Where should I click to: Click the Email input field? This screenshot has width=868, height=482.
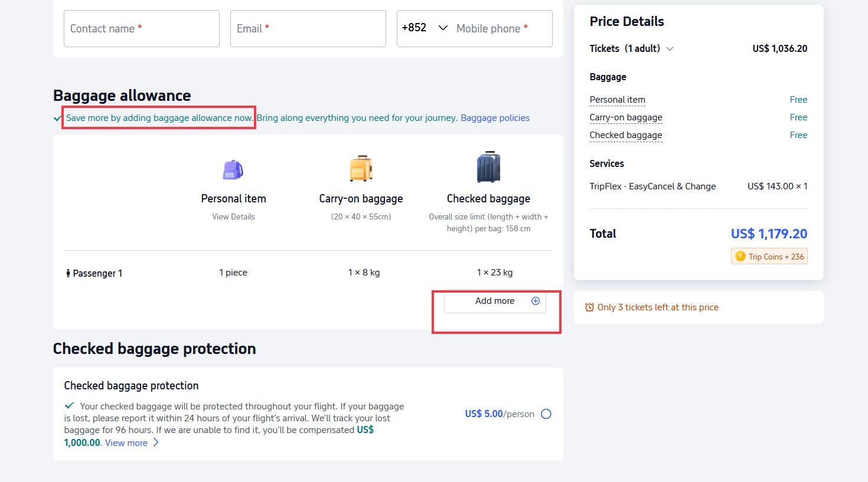click(x=308, y=28)
